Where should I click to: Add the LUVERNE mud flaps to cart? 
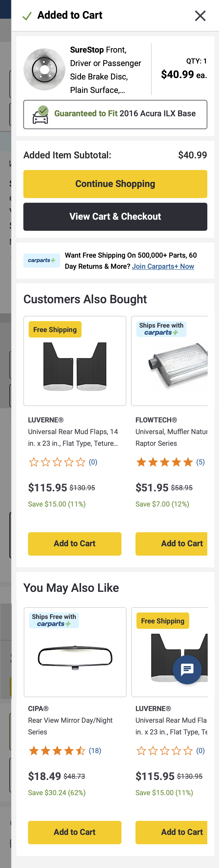click(74, 544)
